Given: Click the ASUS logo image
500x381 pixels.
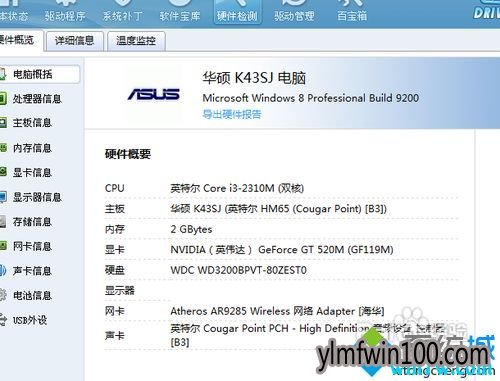Looking at the screenshot, I should 154,94.
